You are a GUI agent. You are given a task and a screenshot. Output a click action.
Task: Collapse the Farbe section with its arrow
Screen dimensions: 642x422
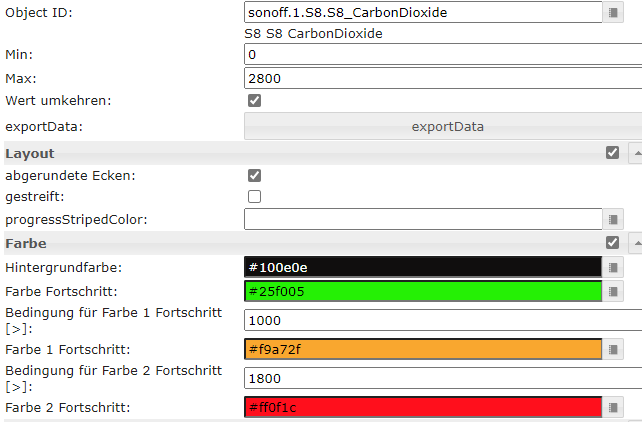tap(635, 243)
